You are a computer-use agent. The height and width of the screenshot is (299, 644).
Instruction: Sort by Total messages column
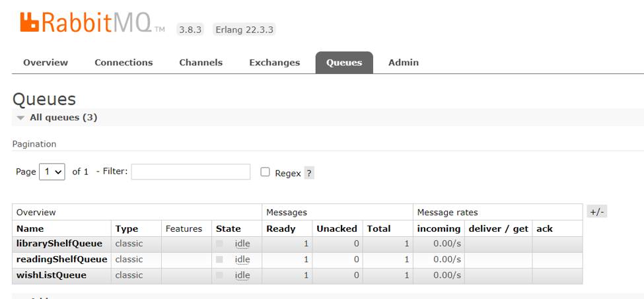(x=378, y=229)
